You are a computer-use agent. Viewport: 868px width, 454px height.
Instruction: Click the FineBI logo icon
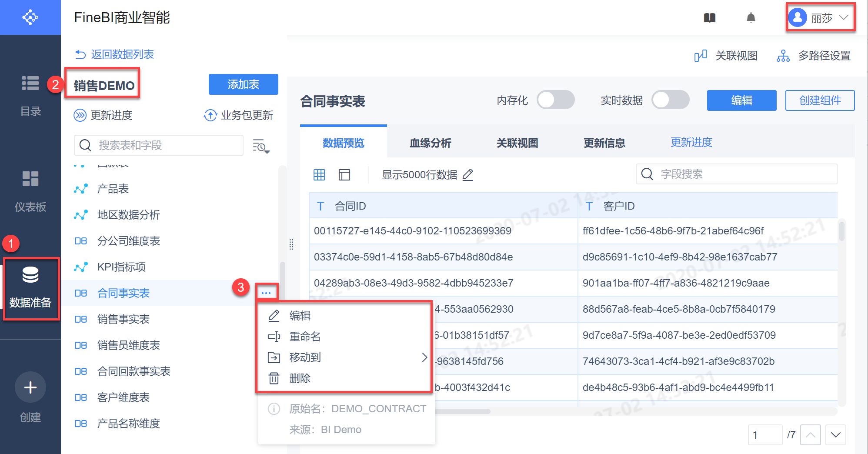tap(30, 17)
